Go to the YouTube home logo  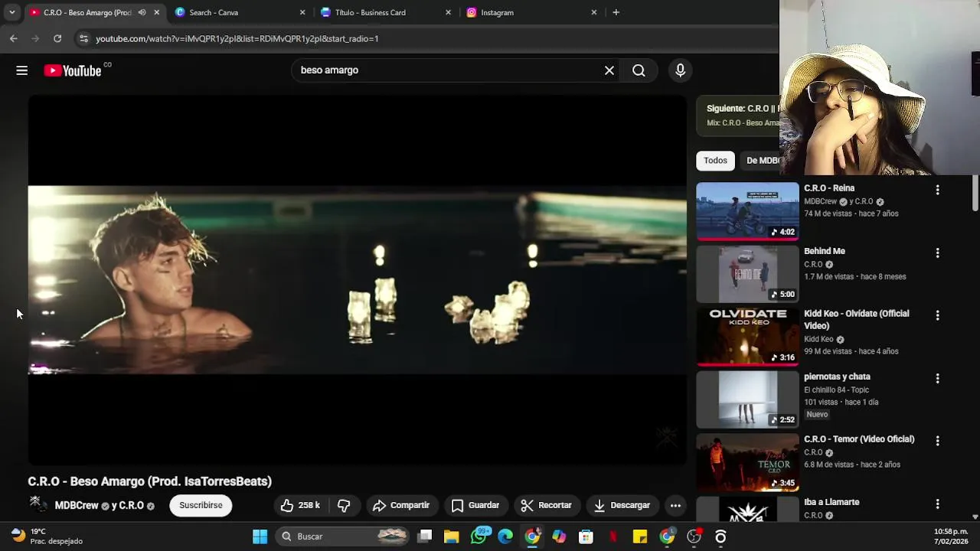(x=73, y=70)
